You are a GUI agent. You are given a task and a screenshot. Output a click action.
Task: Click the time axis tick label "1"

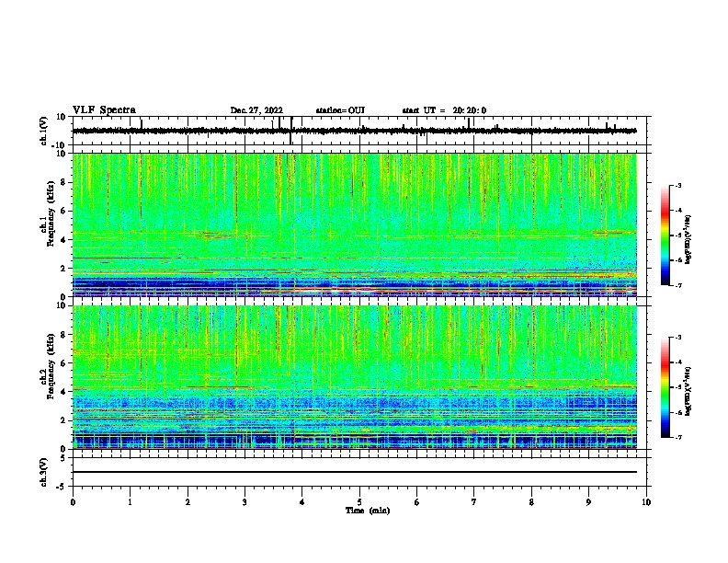tap(130, 502)
